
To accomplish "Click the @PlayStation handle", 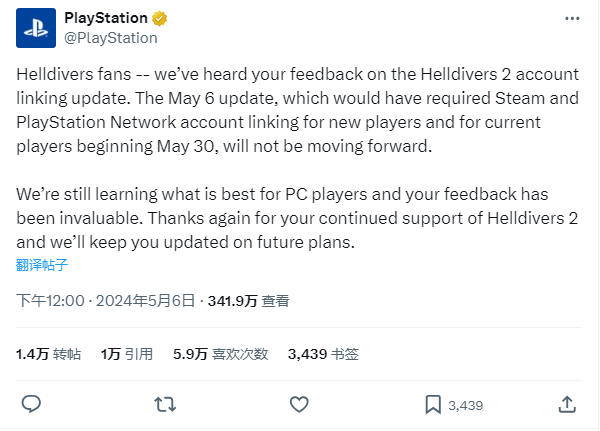I will pyautogui.click(x=111, y=38).
